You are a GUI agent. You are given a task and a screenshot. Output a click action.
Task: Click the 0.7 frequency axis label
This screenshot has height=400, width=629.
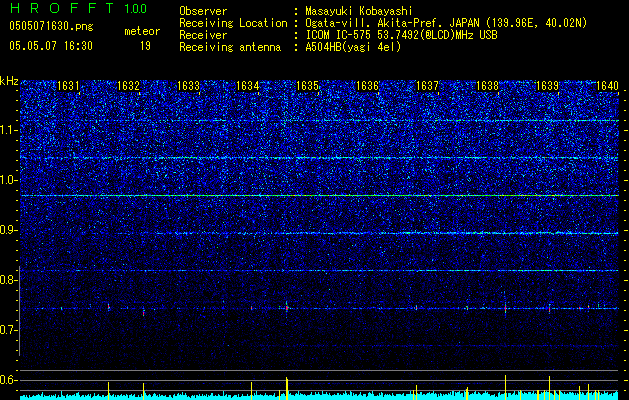click(9, 330)
